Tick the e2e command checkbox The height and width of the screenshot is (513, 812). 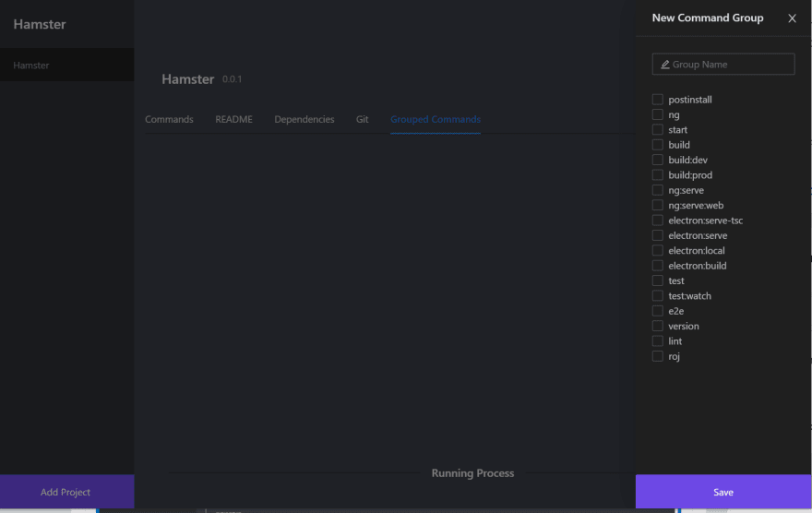657,311
